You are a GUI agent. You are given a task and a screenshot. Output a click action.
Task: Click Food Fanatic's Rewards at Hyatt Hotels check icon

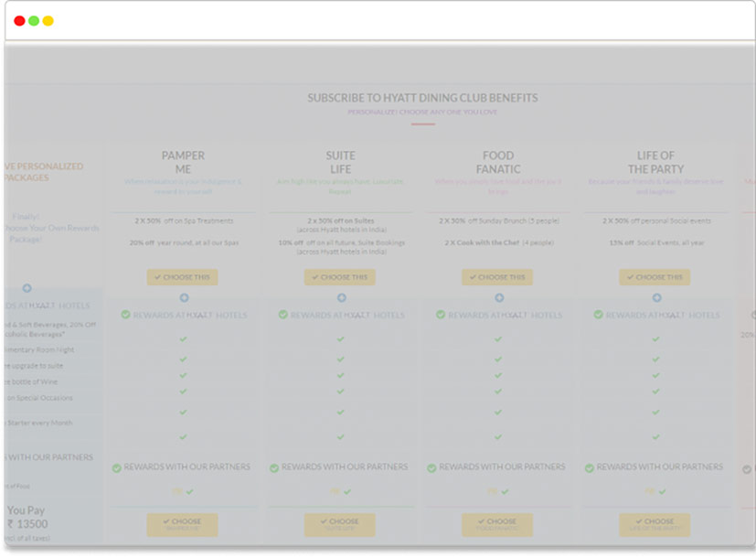441,315
